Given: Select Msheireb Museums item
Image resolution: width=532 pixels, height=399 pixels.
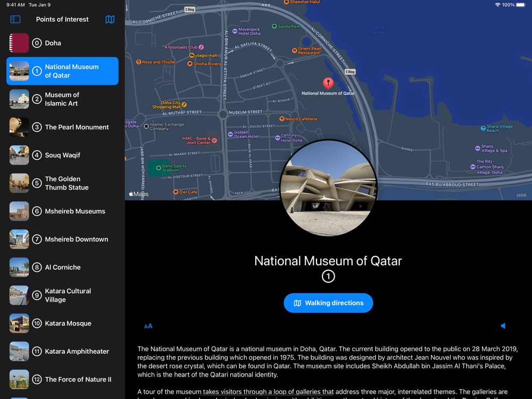Looking at the screenshot, I should [62, 211].
